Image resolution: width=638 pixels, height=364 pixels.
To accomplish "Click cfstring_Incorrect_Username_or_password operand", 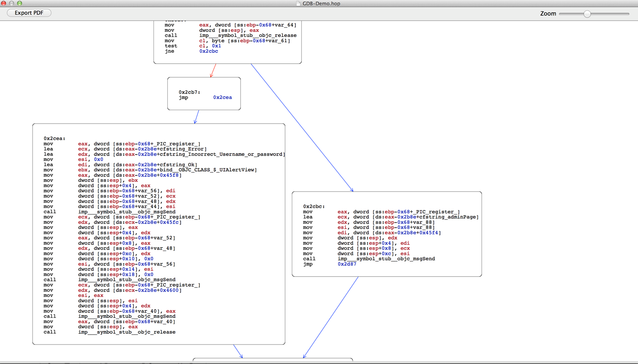I will (x=220, y=154).
